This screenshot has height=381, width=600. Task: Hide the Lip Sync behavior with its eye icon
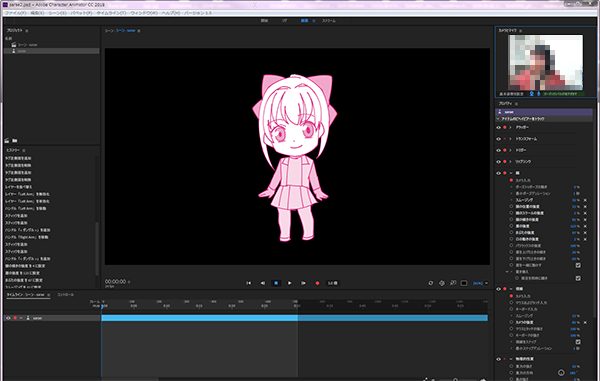coord(498,162)
